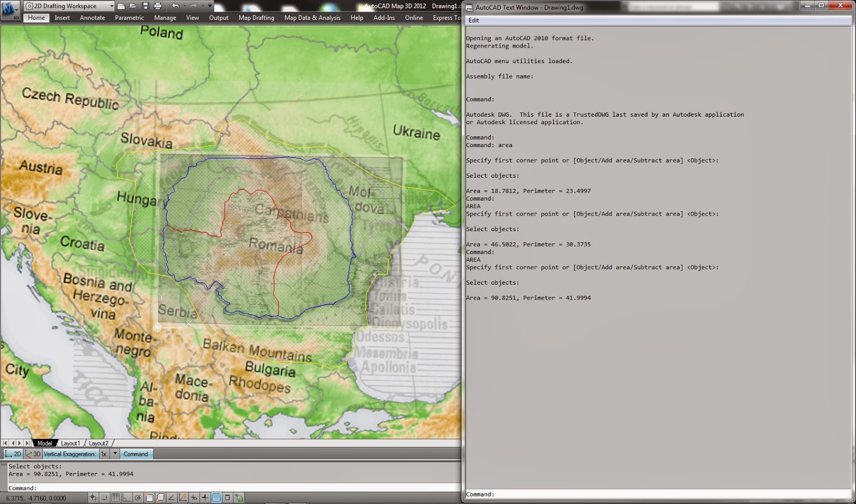Open the 2D Drafting Workspace dropdown

111,6
